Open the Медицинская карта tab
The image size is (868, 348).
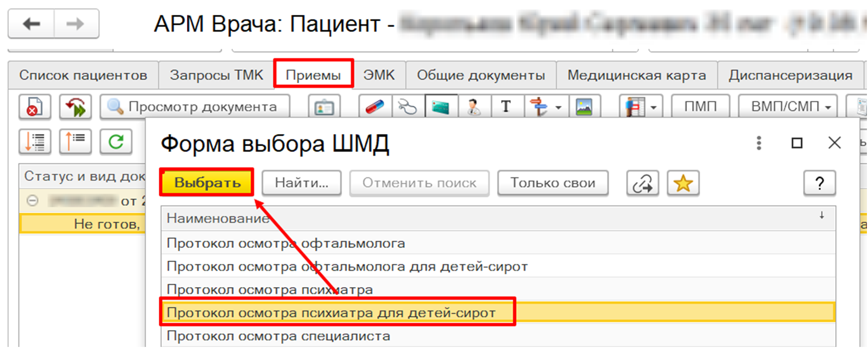[x=636, y=75]
